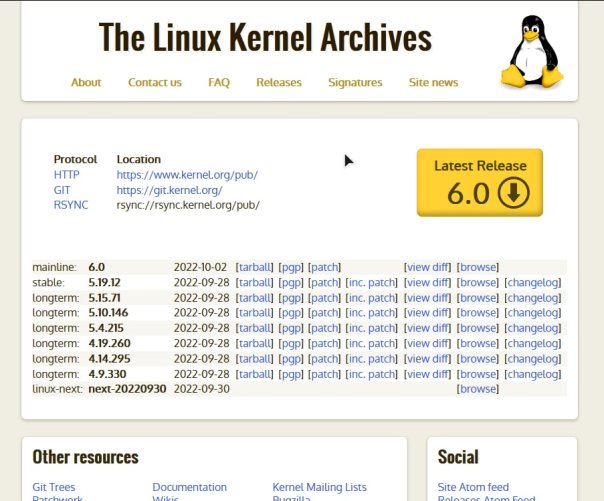
Task: Browse the linux-next next-20220930 tree
Action: (478, 389)
